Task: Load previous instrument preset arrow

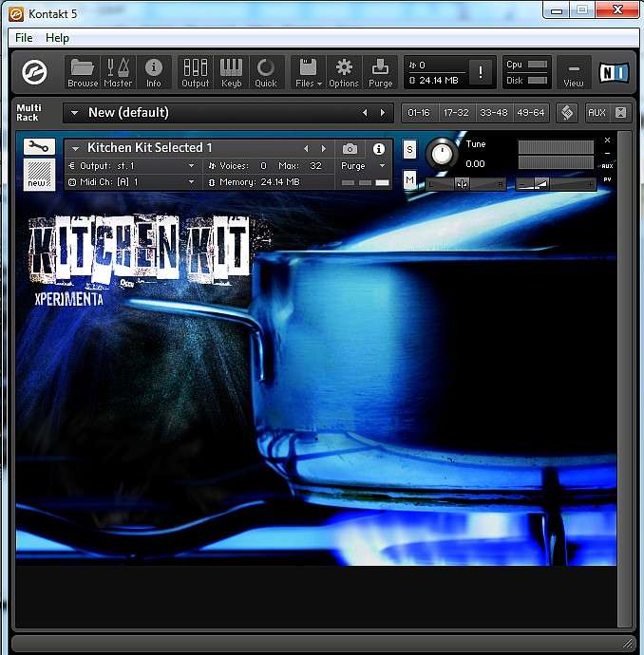Action: point(307,149)
